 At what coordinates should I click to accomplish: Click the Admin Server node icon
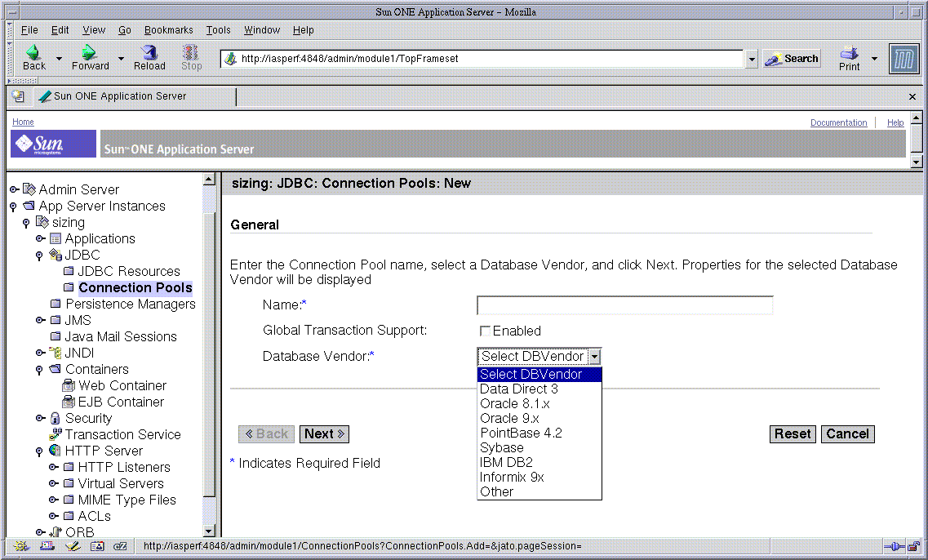click(x=29, y=189)
